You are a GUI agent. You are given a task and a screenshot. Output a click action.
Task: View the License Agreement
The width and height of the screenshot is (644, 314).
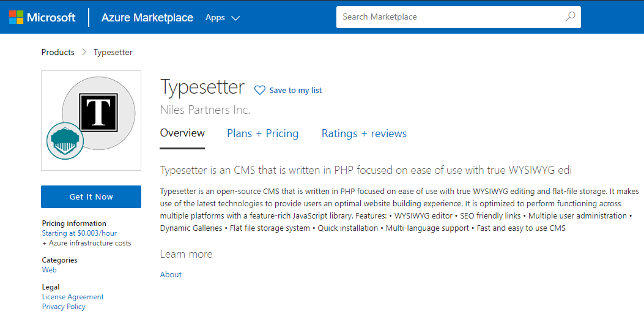coord(73,297)
